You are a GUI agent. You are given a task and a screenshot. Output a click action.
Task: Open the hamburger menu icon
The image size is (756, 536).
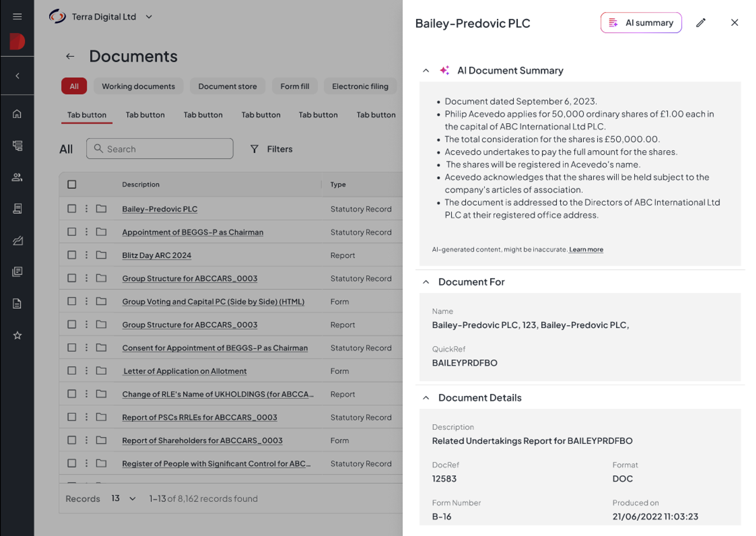coord(17,17)
